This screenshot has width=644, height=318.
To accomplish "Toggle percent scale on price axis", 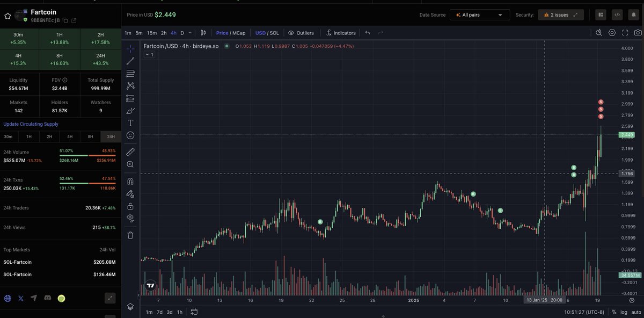I will pos(614,312).
